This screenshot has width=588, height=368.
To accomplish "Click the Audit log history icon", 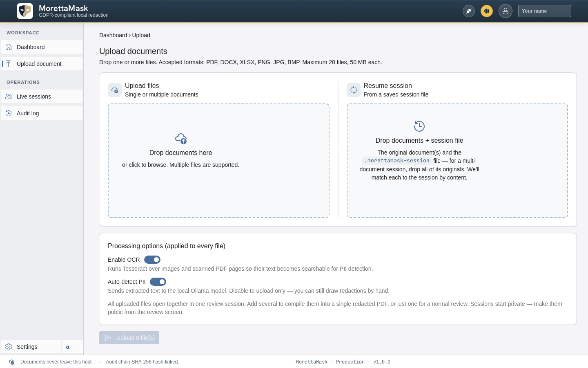I will (9, 113).
